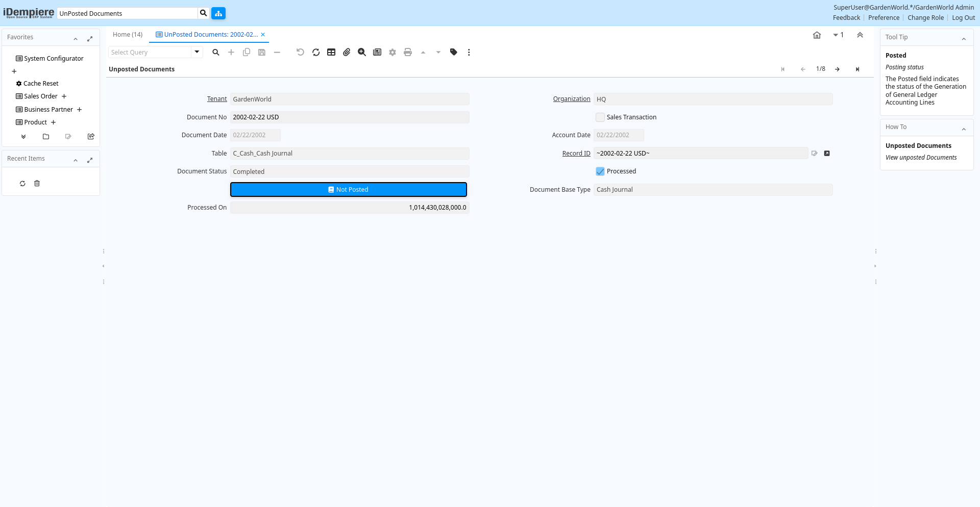Click the Refresh toolbar icon
Screen dimensions: 980x507
[316, 52]
